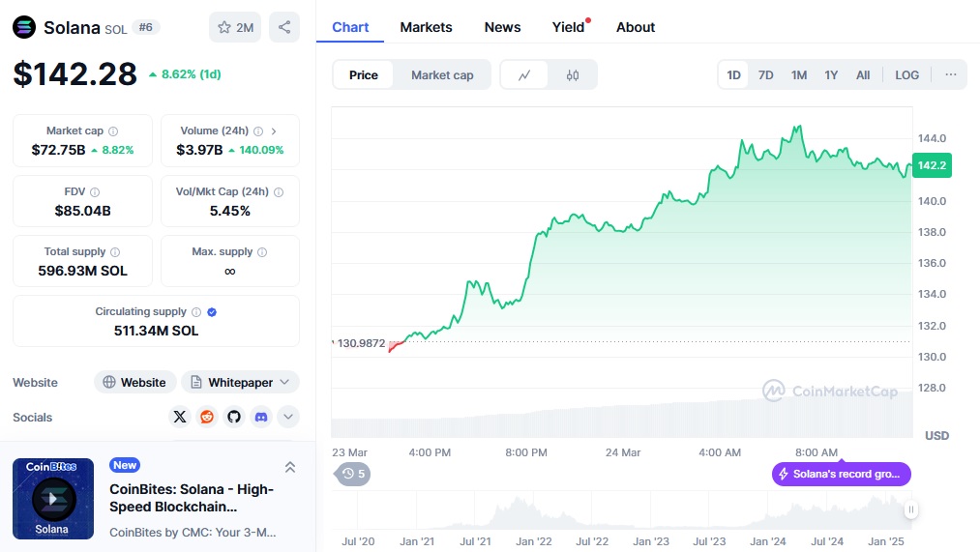Expand more socials dropdown
The width and height of the screenshot is (980, 552).
click(x=288, y=417)
